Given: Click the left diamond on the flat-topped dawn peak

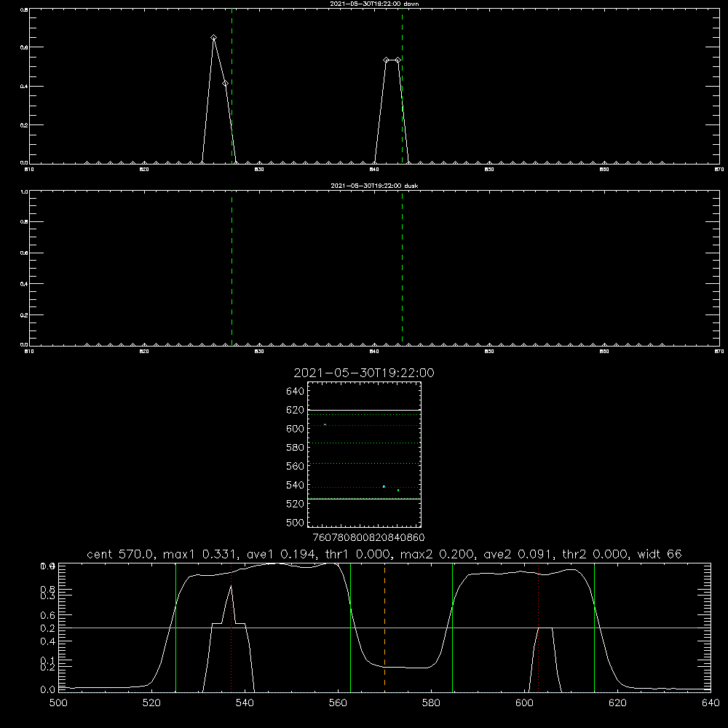Looking at the screenshot, I should [x=387, y=60].
